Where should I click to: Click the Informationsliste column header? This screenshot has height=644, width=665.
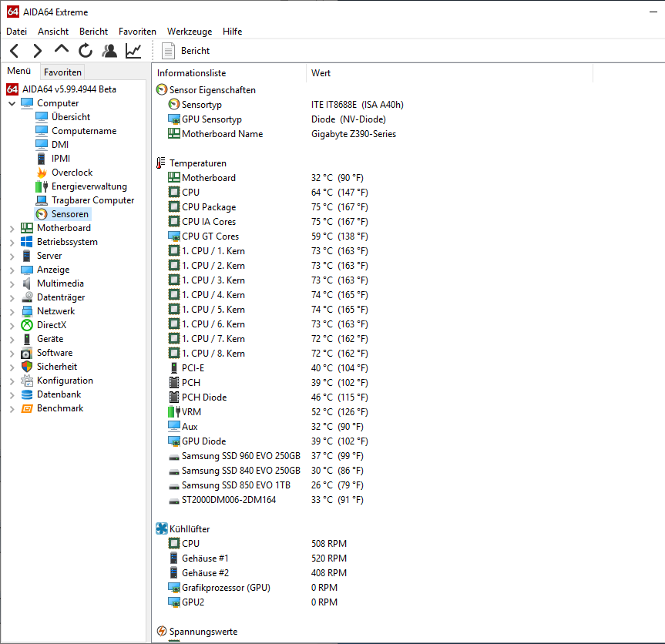229,73
